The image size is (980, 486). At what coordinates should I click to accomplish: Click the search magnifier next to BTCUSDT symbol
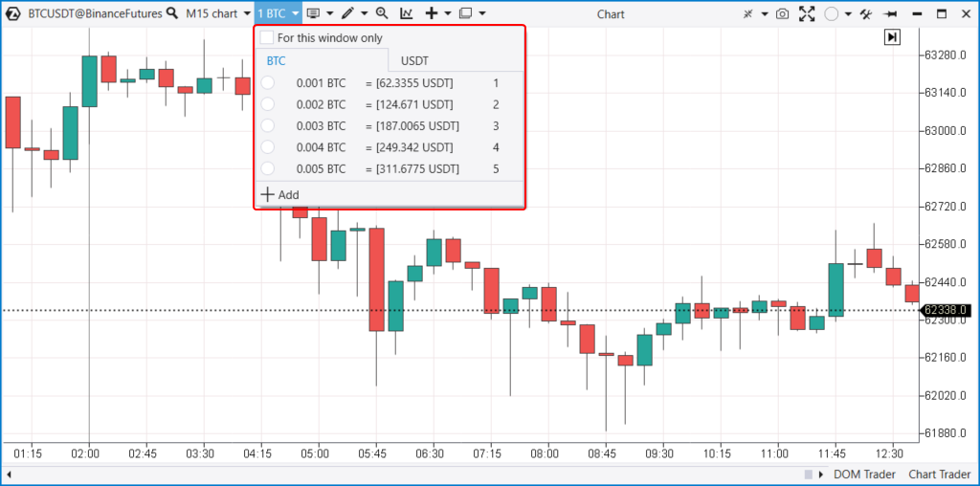click(171, 13)
